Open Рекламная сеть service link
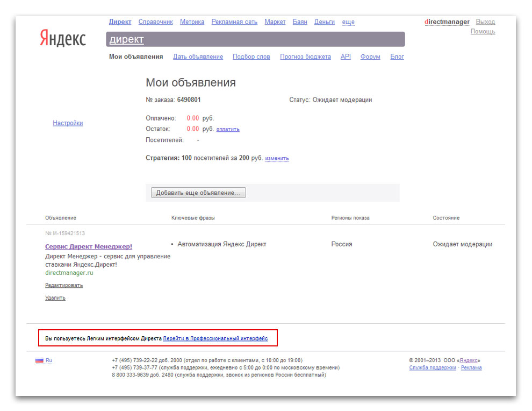Image resolution: width=532 pixels, height=411 pixels. [234, 22]
